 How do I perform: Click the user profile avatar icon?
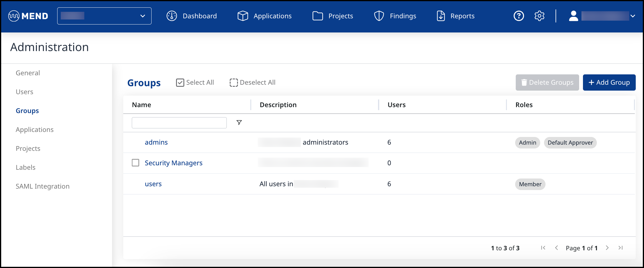(x=573, y=16)
